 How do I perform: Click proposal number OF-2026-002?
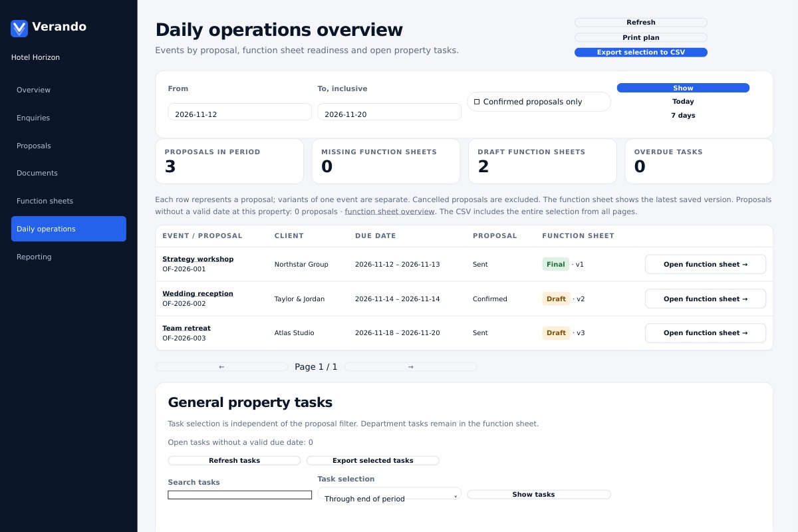[x=184, y=303]
